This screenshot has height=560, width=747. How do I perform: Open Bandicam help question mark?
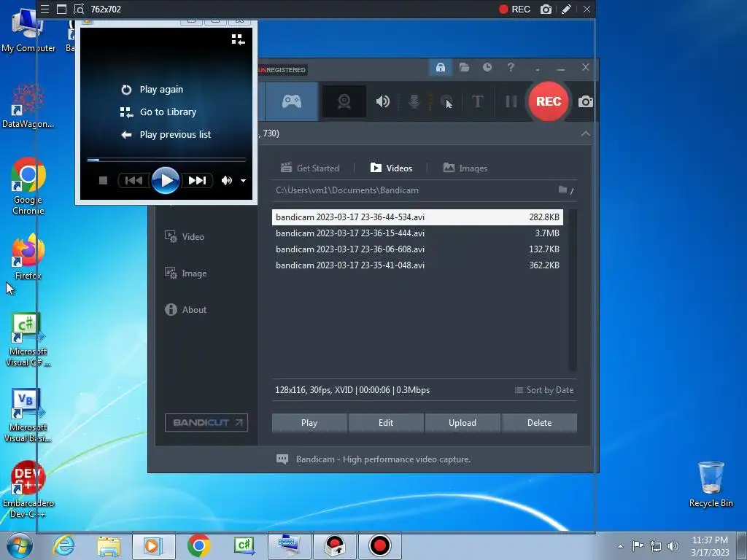coord(511,67)
